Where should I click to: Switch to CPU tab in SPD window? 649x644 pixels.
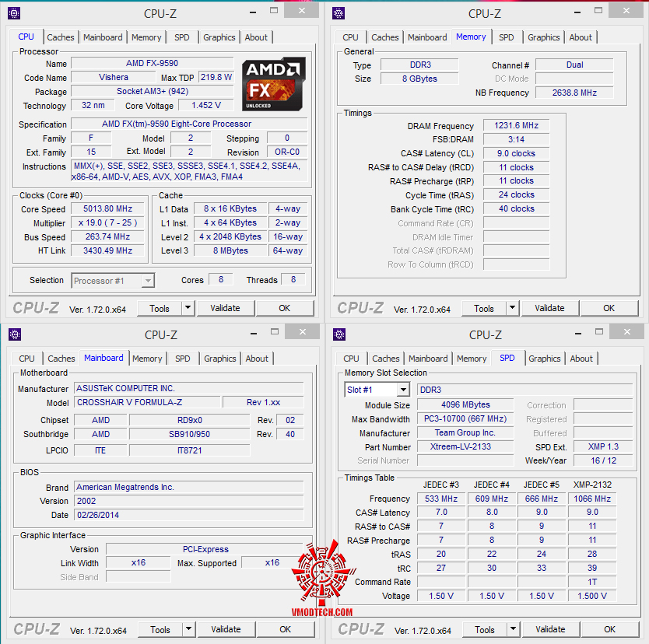tap(351, 359)
